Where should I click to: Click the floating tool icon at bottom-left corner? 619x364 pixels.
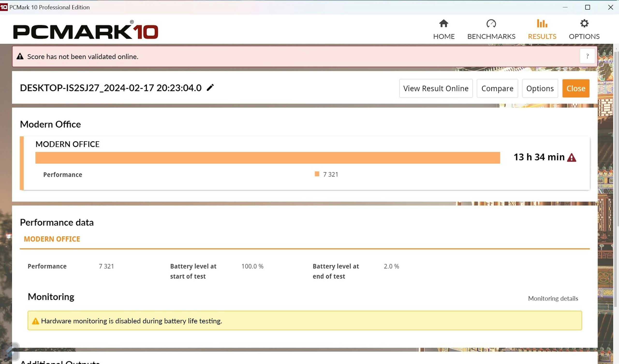(x=10, y=351)
